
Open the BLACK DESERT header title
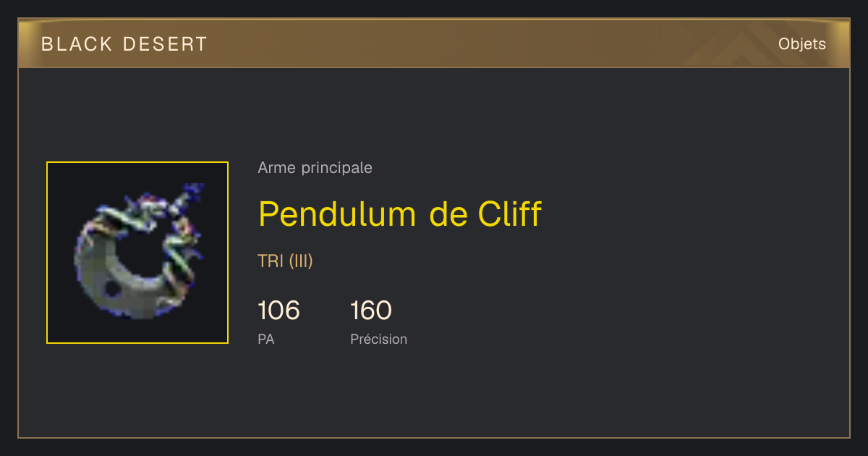click(x=124, y=44)
